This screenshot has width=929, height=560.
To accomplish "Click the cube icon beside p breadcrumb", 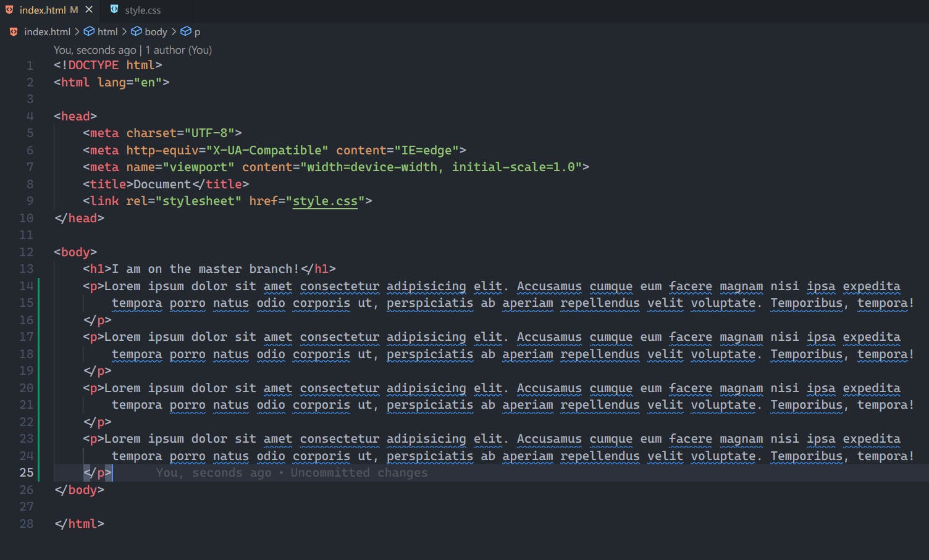I will [185, 31].
